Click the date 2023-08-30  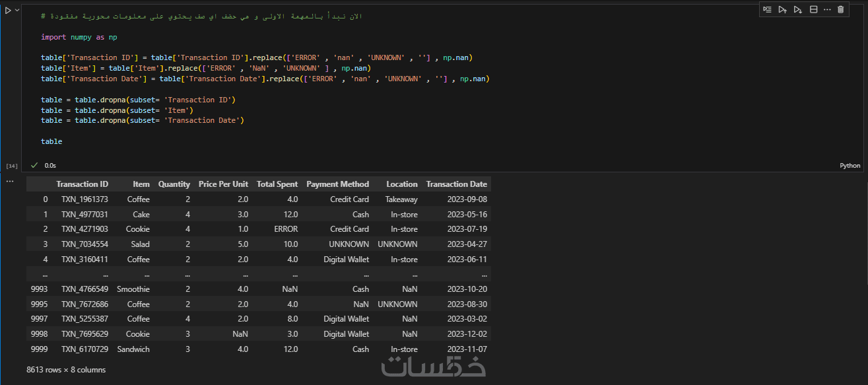point(467,304)
